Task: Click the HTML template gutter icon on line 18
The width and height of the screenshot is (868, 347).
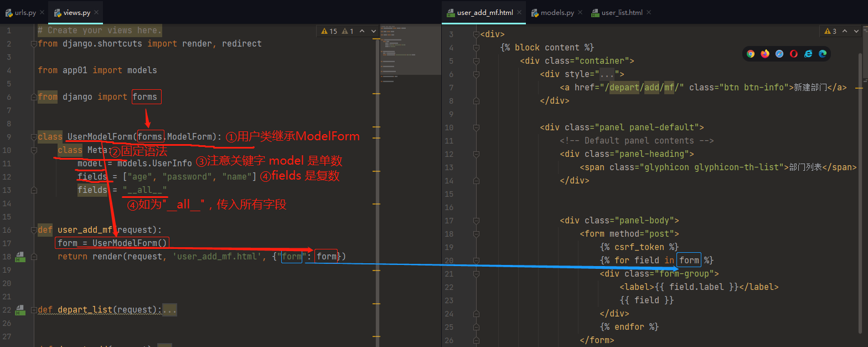Action: (x=20, y=257)
